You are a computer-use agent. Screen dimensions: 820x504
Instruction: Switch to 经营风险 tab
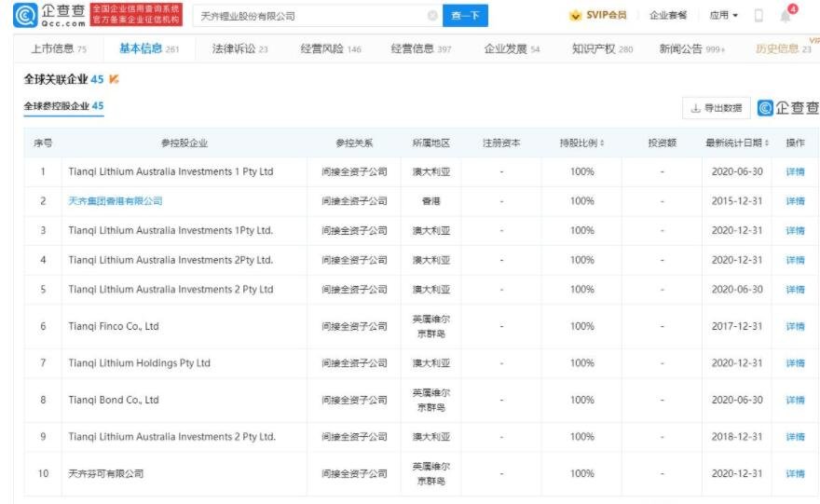click(x=331, y=48)
